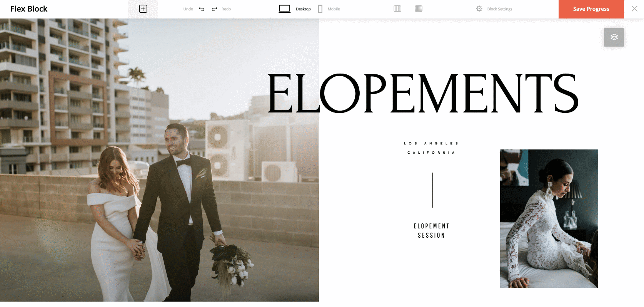
Task: Click the Save Progress button
Action: tap(591, 9)
